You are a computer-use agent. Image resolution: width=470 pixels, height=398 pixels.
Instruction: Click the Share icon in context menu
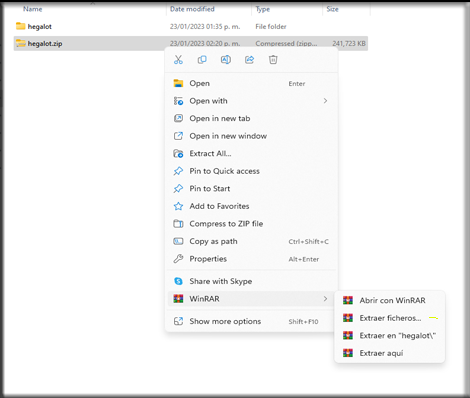click(249, 60)
